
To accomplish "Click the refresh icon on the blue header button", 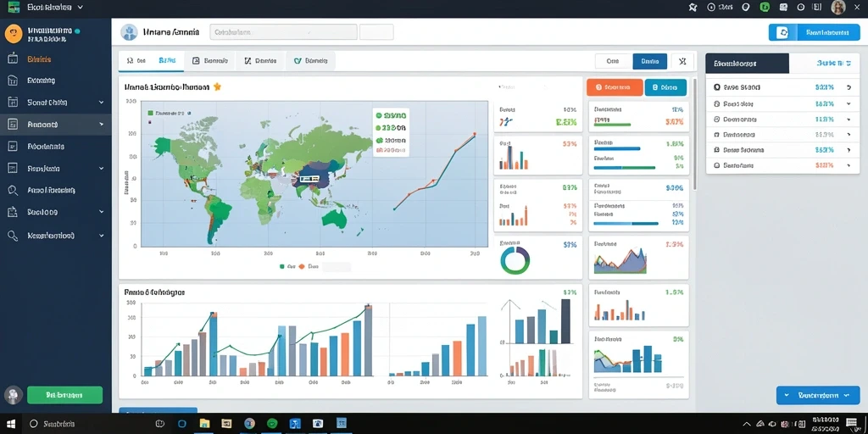I will (x=783, y=33).
